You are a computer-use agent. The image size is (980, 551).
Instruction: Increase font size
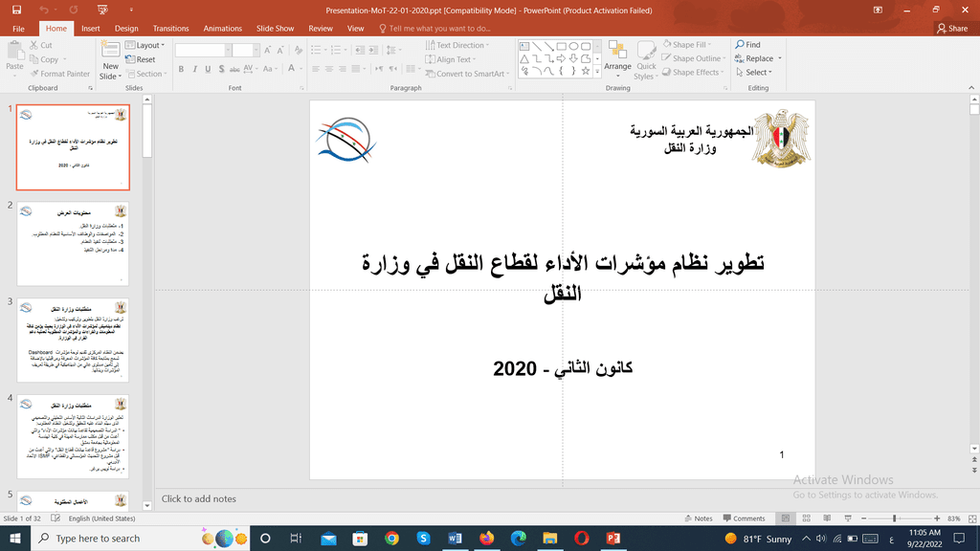(268, 50)
